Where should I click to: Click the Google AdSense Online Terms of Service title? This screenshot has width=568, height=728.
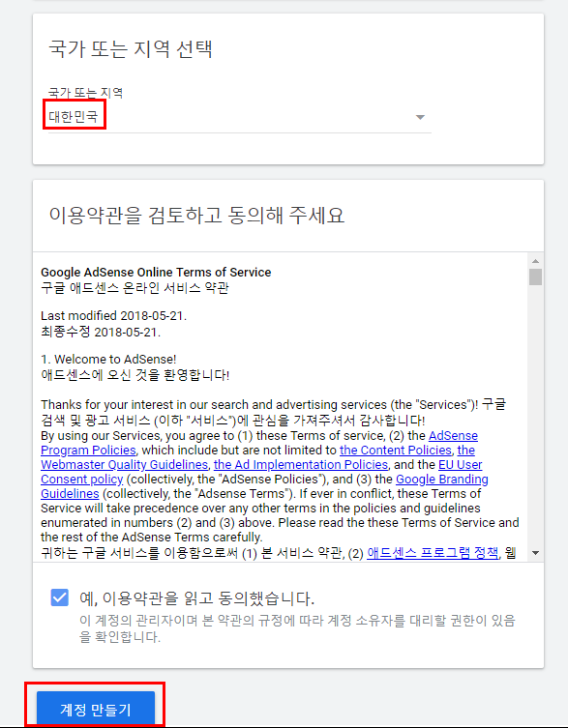point(156,272)
